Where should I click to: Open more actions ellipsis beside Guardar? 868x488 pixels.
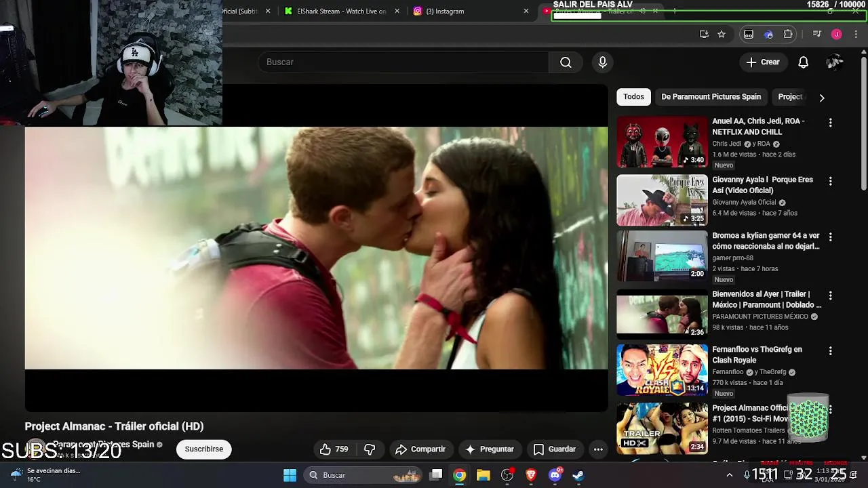click(x=598, y=449)
